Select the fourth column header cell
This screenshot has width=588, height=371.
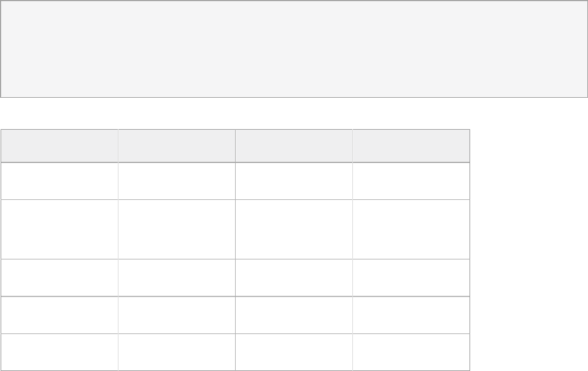click(411, 146)
